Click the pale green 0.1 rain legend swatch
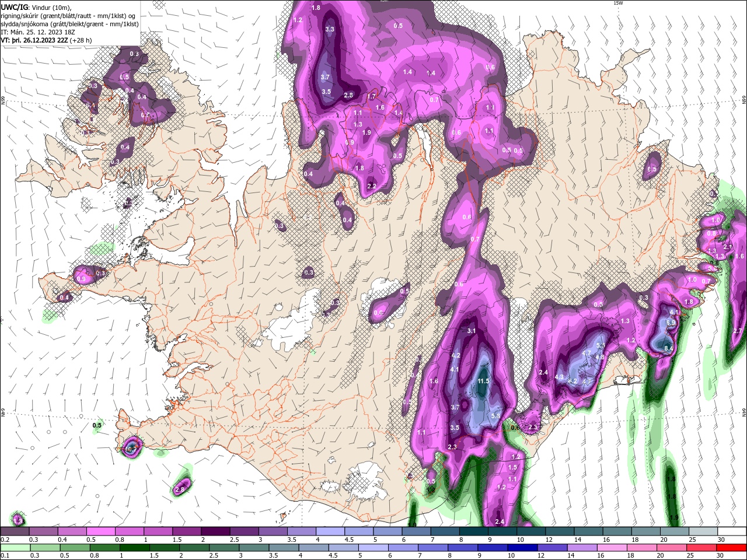Viewport: 747px width, 560px height. coord(15,548)
